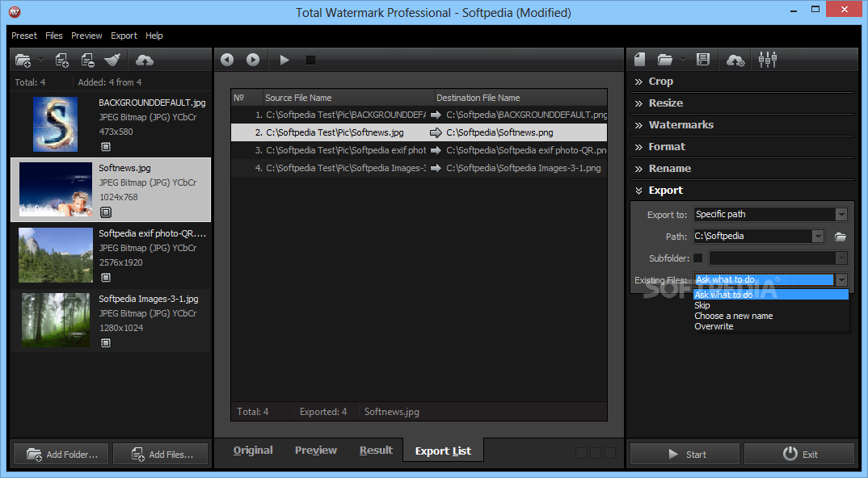868x478 pixels.
Task: Open preset with folder icon in right toolbar
Action: point(665,59)
